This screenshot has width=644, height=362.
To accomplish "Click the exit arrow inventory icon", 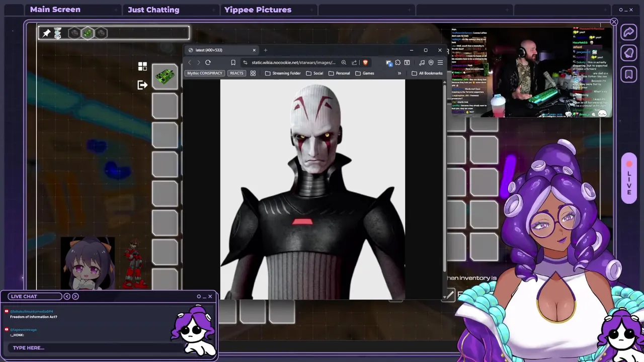I will pyautogui.click(x=142, y=85).
